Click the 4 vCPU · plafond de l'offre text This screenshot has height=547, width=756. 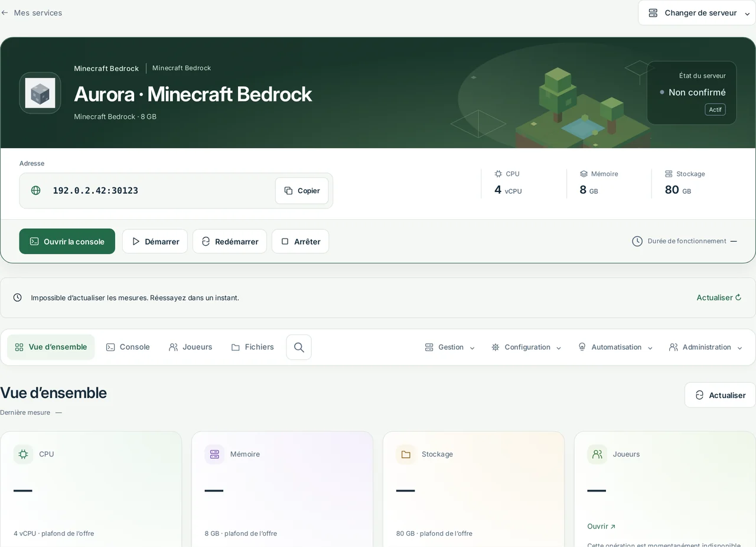point(54,533)
